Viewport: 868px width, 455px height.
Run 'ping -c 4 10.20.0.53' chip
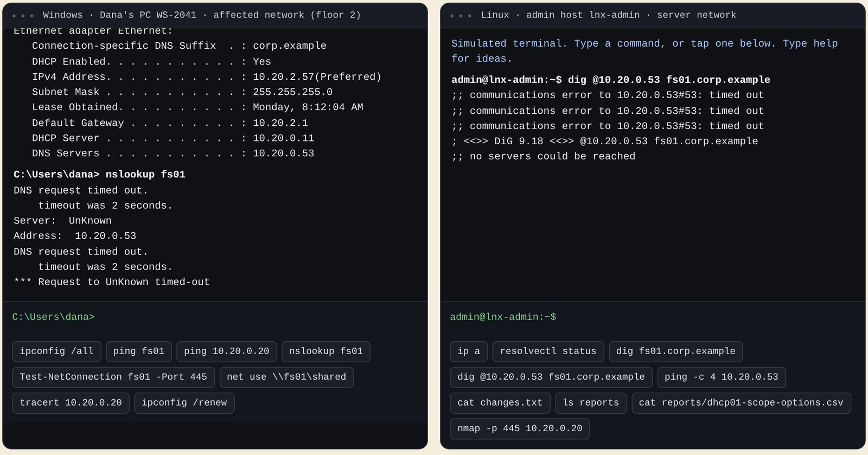722,377
